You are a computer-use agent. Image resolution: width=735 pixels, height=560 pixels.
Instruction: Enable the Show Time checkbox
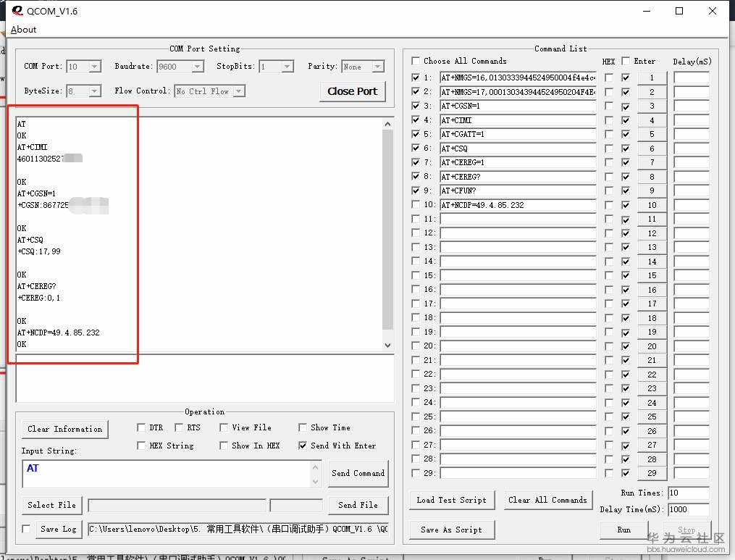point(303,427)
